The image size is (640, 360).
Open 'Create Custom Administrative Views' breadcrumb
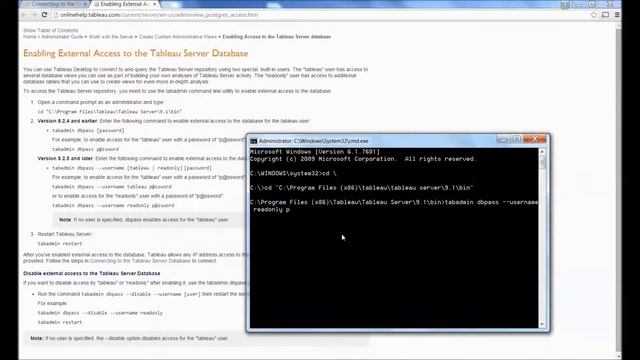(178, 37)
